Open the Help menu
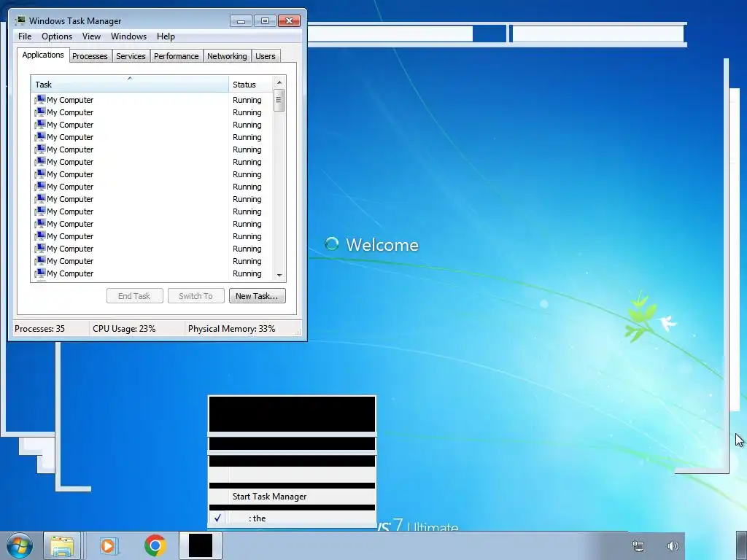This screenshot has width=747, height=560. coord(166,36)
